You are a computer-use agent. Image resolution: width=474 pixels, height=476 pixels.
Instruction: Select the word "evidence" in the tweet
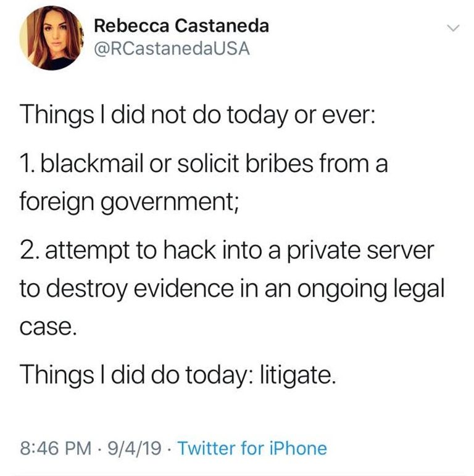[x=191, y=287]
